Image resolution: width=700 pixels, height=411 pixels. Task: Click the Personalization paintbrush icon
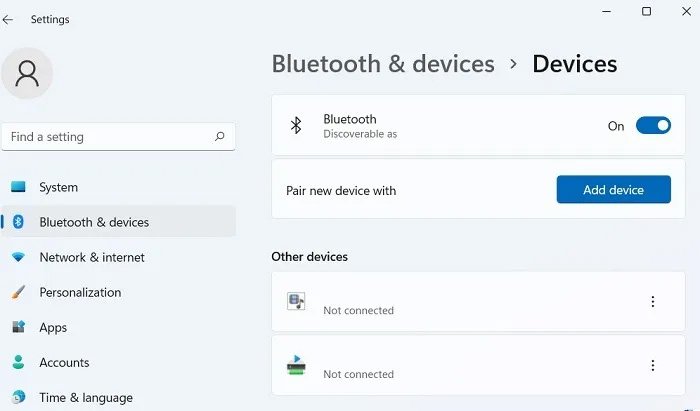coord(18,292)
